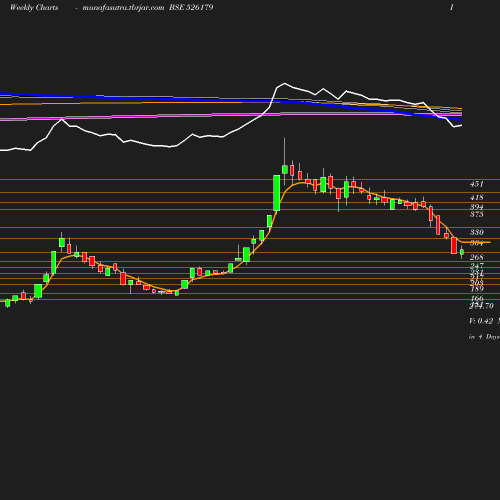Click the "V: 0.42" volume value
Viewport: 500px width, 500px height.
click(481, 321)
